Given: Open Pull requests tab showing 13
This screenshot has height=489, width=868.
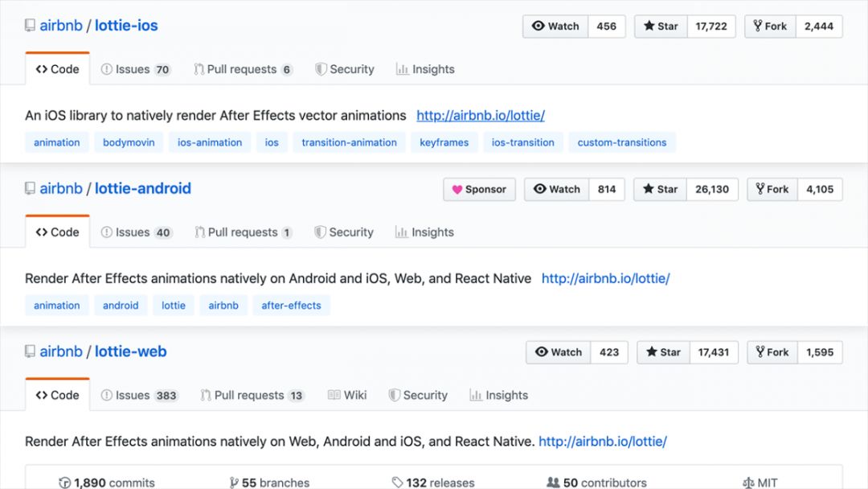Looking at the screenshot, I should pyautogui.click(x=252, y=395).
